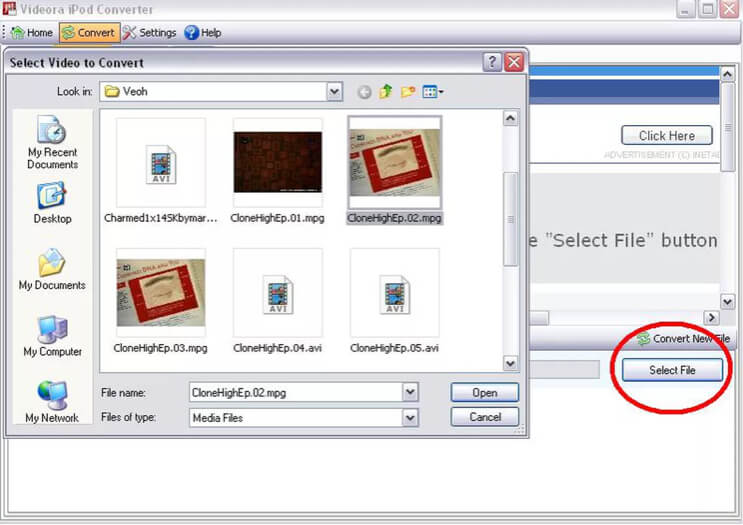Click the Open button

485,392
